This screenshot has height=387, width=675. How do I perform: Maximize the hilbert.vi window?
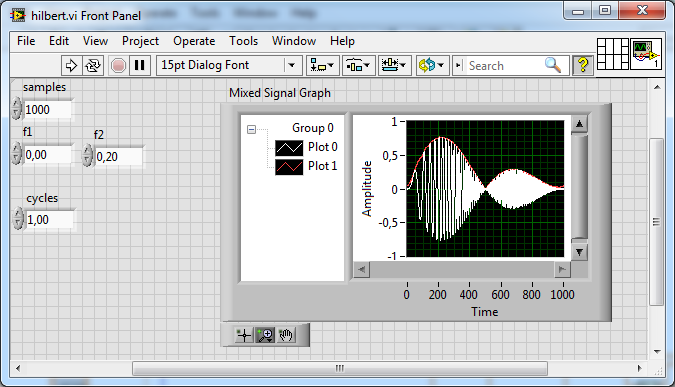click(605, 10)
